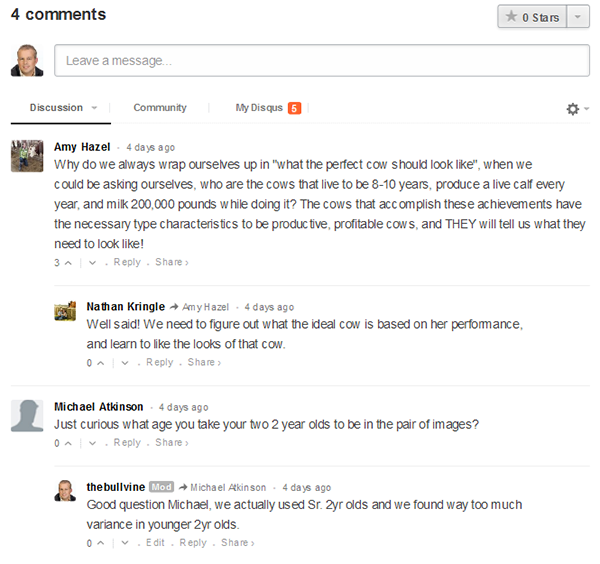600x564 pixels.
Task: Switch to the Community tab
Action: coord(160,108)
